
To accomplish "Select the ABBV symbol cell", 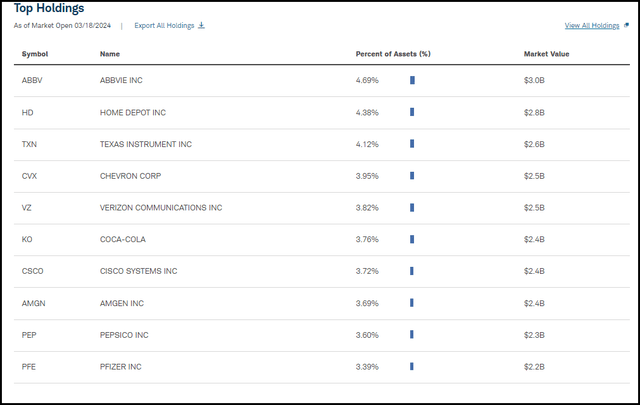I will click(32, 80).
